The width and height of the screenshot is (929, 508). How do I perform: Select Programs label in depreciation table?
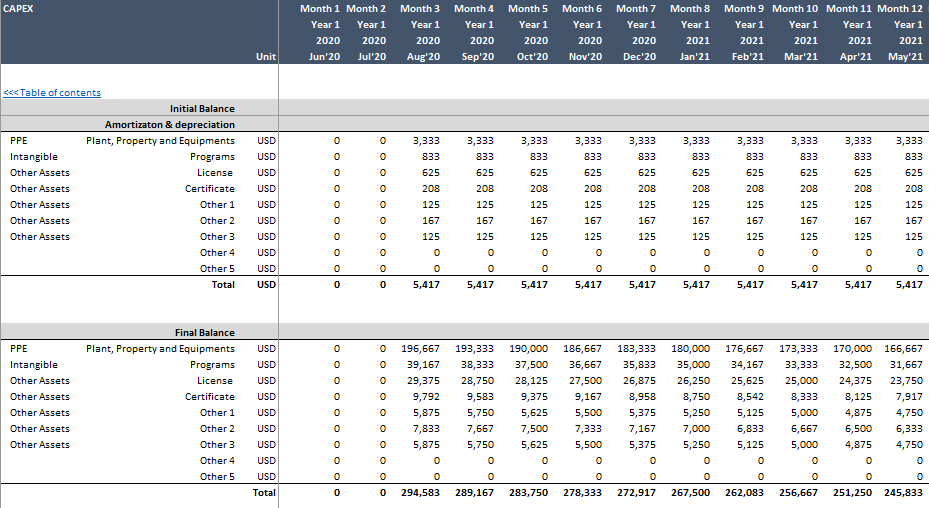click(212, 156)
